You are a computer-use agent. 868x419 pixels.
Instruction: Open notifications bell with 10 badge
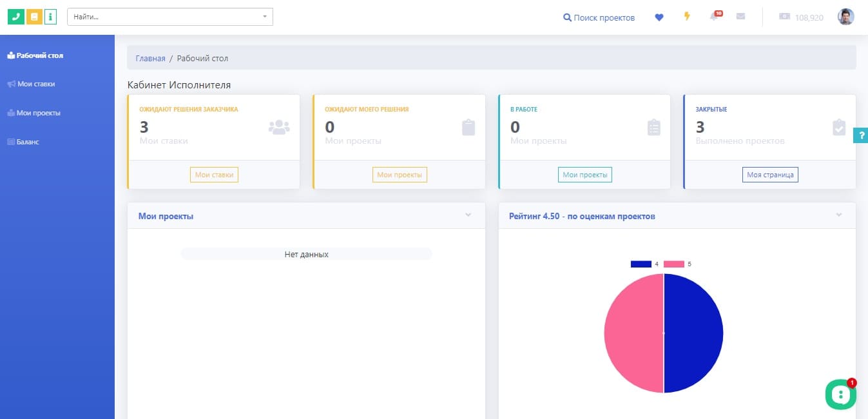pos(715,17)
